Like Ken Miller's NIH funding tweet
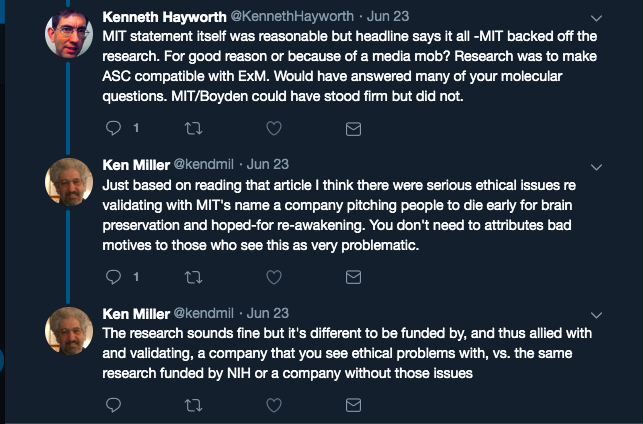The width and height of the screenshot is (643, 424). [x=274, y=405]
